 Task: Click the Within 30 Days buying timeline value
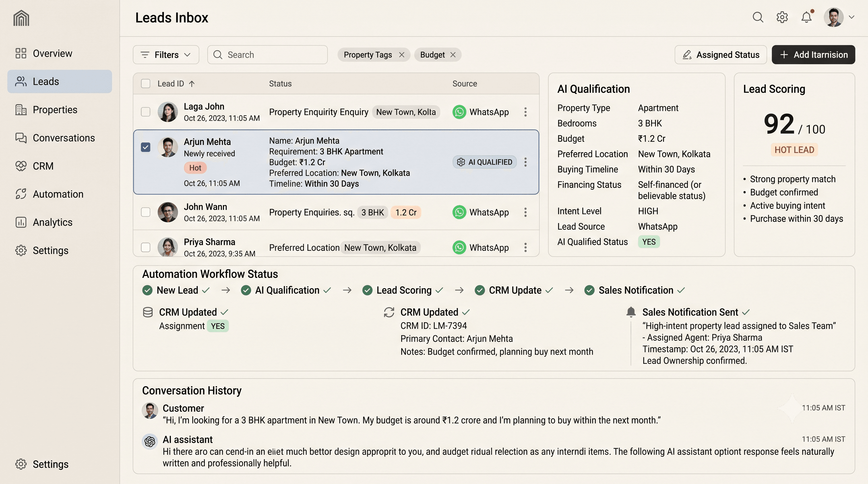point(666,169)
